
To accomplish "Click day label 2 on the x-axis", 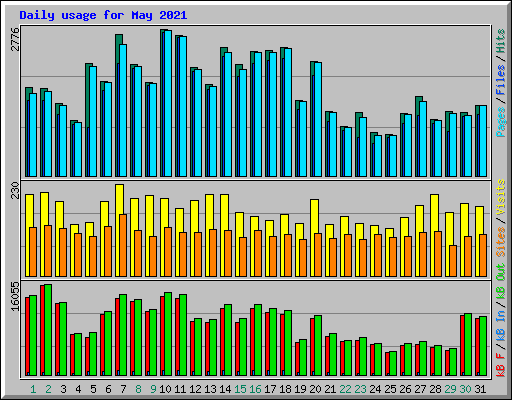I will click(x=48, y=389).
